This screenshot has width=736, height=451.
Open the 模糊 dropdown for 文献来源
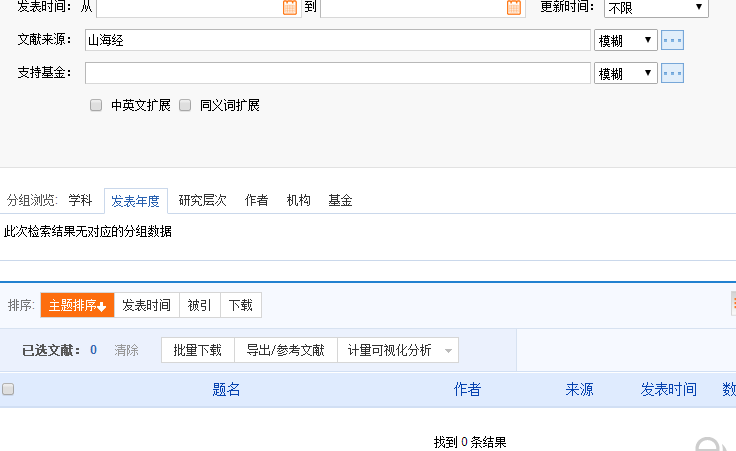pyautogui.click(x=626, y=40)
